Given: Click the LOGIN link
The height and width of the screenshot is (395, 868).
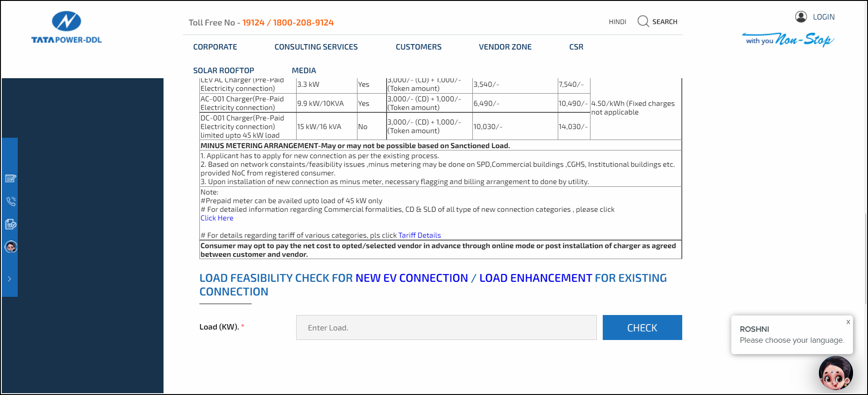Looking at the screenshot, I should (823, 17).
